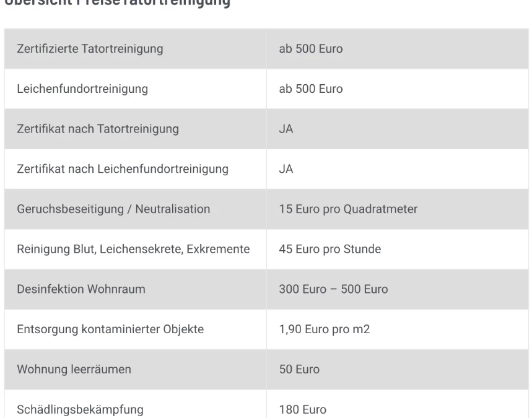Select the '50 Euro' price cell
The image size is (532, 418).
point(299,370)
